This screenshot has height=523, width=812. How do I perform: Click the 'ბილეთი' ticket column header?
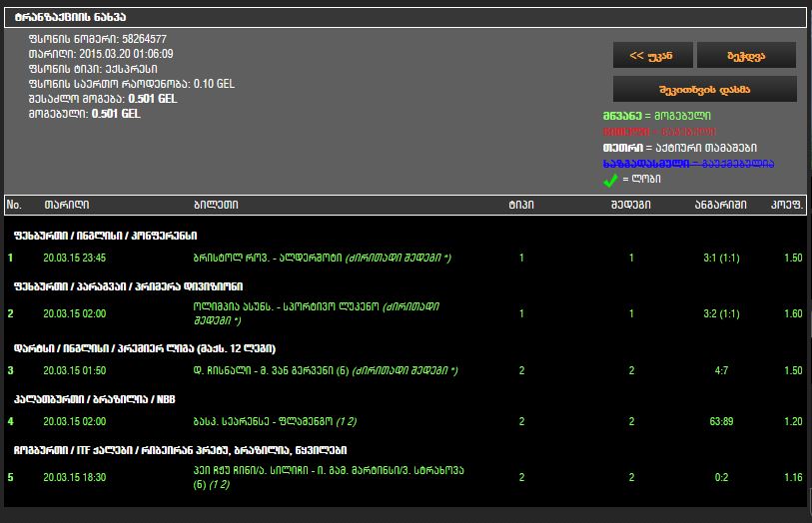[x=216, y=205]
